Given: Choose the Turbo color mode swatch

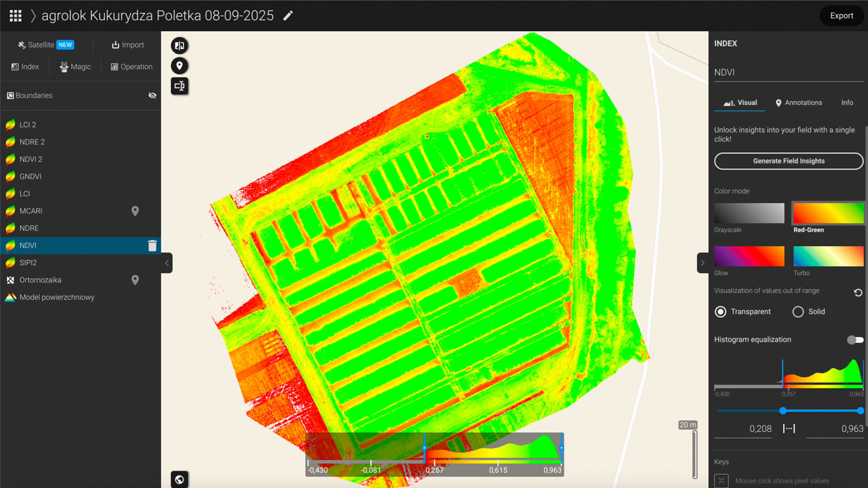Looking at the screenshot, I should pos(828,256).
